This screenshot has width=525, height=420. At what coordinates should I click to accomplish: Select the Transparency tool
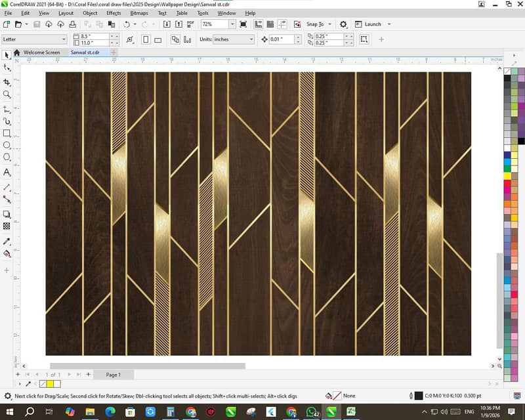[x=7, y=226]
